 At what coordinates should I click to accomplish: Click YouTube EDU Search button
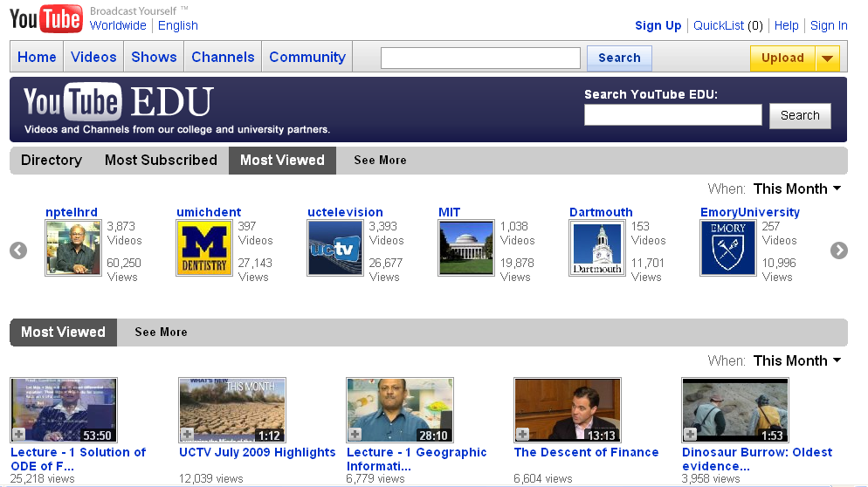[800, 116]
